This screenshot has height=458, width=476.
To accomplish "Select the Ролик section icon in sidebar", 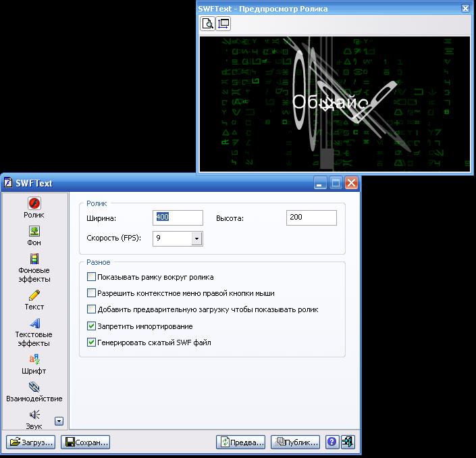I will pyautogui.click(x=34, y=203).
